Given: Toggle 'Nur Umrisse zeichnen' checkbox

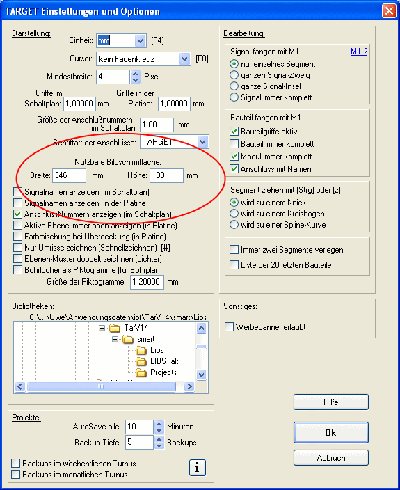Looking at the screenshot, I should coord(17,248).
